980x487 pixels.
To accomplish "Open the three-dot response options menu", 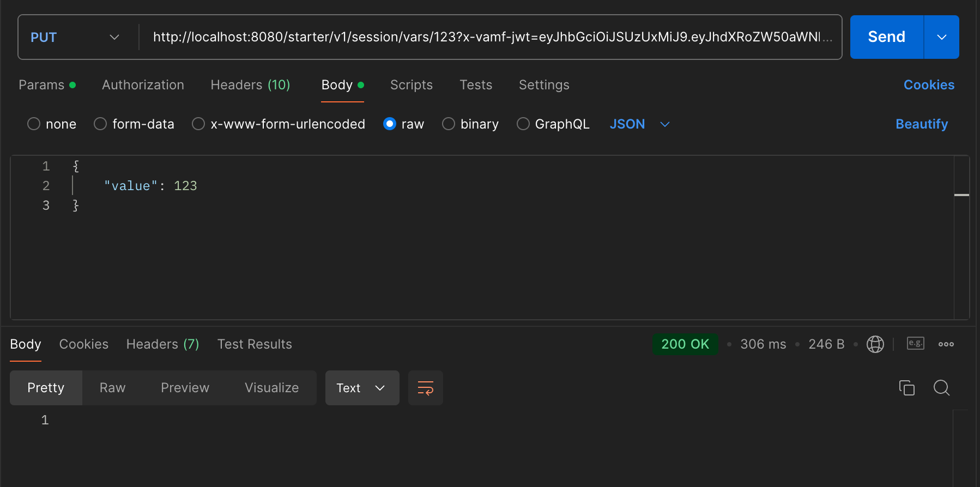I will coord(946,344).
